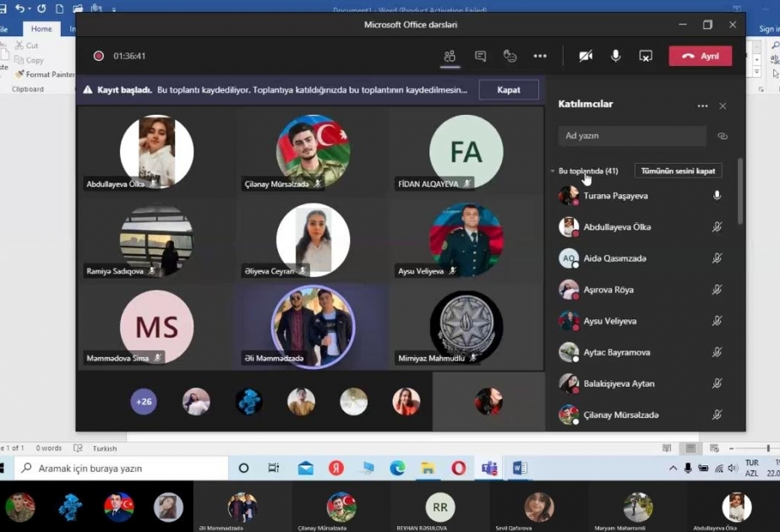Undo last action in Word toolbar
Screen dimensions: 780x532
point(20,8)
